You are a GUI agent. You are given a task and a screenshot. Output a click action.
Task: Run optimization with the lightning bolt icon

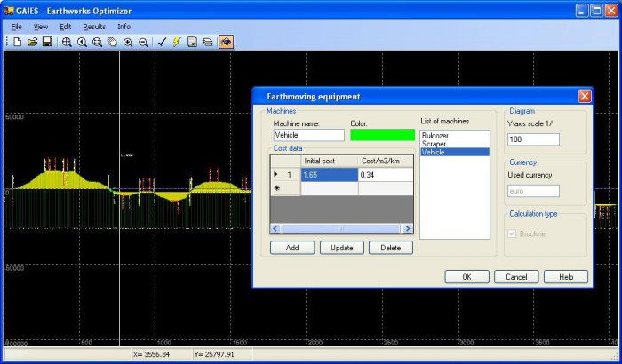click(177, 42)
